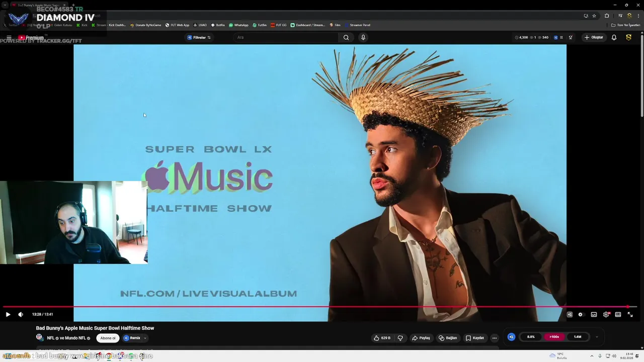This screenshot has height=362, width=644.
Task: Dislike the video
Action: (400, 338)
